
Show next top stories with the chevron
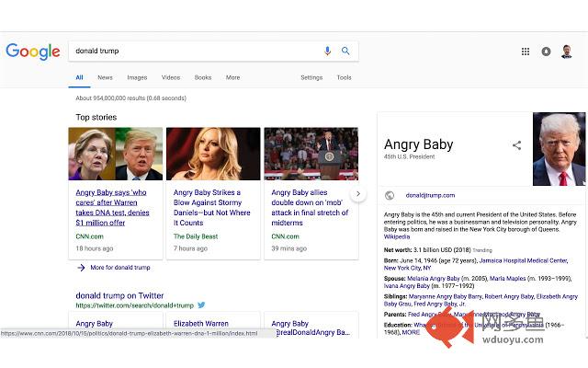point(358,194)
